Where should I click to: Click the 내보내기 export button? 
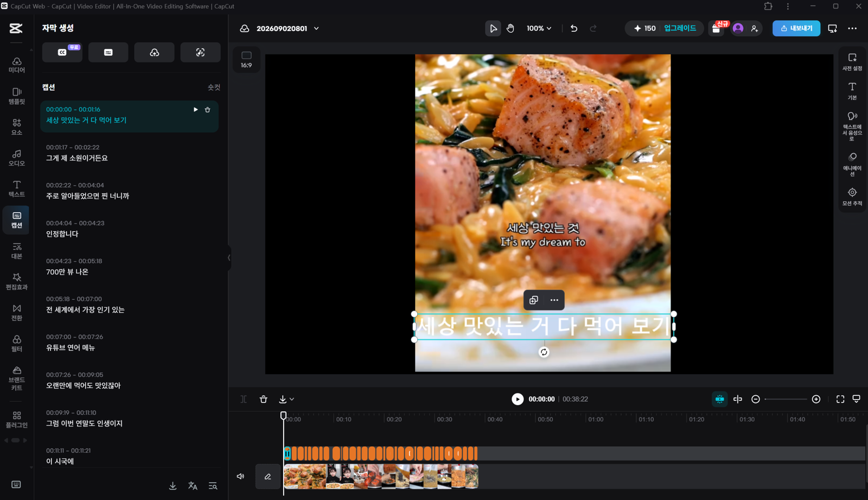click(796, 28)
